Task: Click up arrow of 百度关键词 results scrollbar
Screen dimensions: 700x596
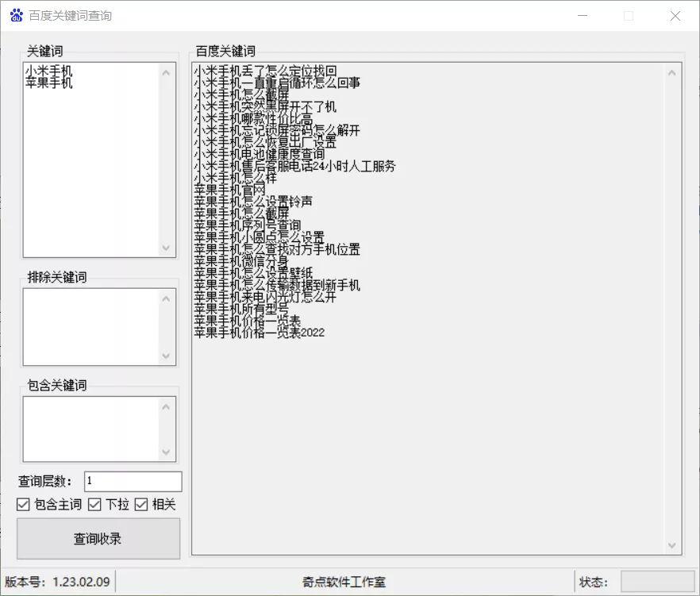Action: coord(672,73)
